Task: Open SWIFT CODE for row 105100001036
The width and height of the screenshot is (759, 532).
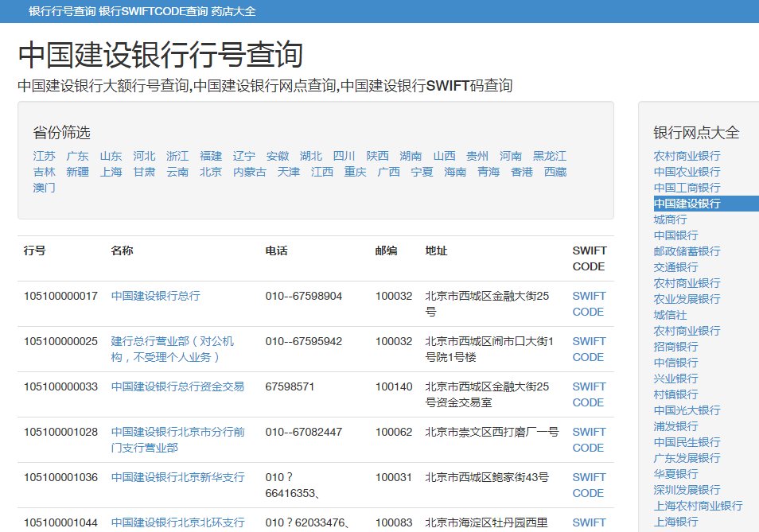Action: coord(589,485)
